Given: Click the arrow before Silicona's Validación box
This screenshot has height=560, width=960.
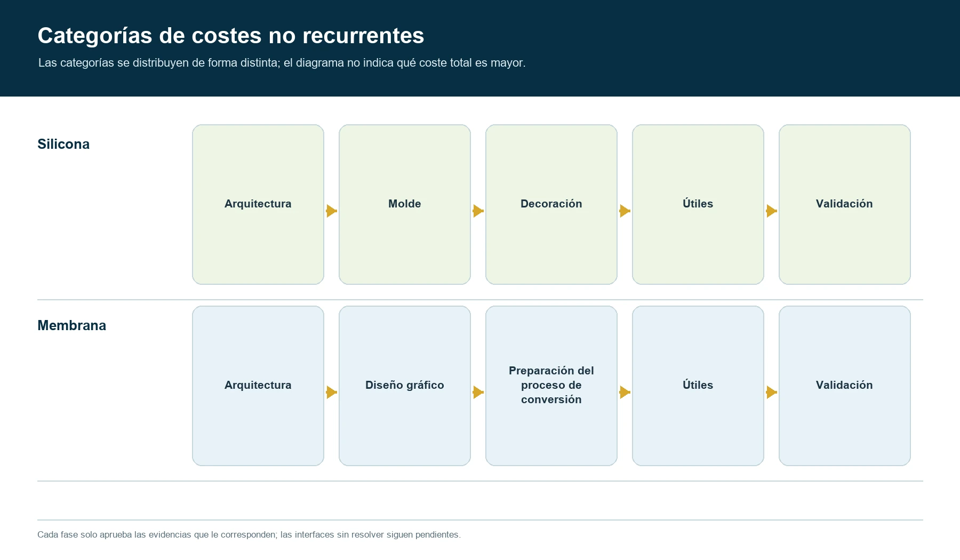Looking at the screenshot, I should [x=771, y=211].
